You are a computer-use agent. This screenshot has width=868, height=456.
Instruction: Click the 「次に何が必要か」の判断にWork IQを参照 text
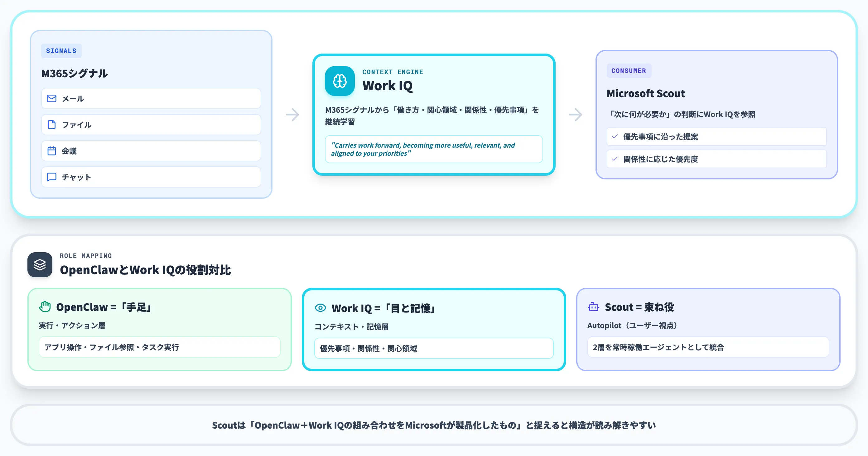pos(681,114)
